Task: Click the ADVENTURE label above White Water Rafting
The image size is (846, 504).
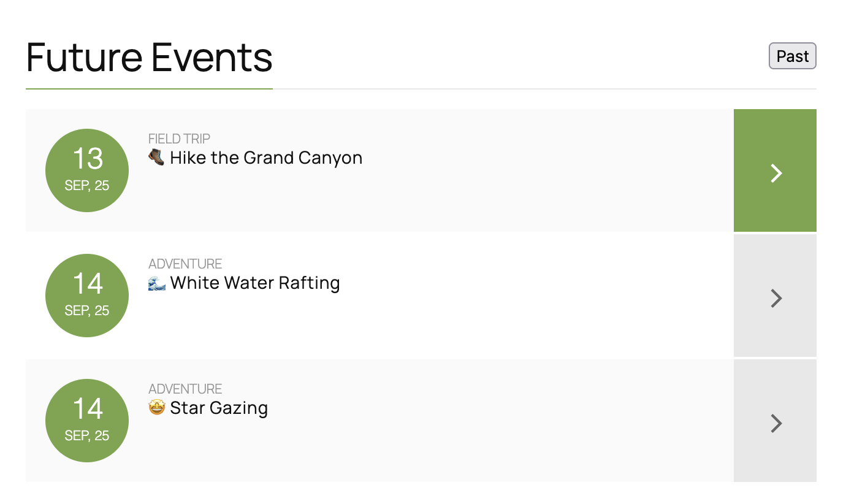Action: coord(185,264)
